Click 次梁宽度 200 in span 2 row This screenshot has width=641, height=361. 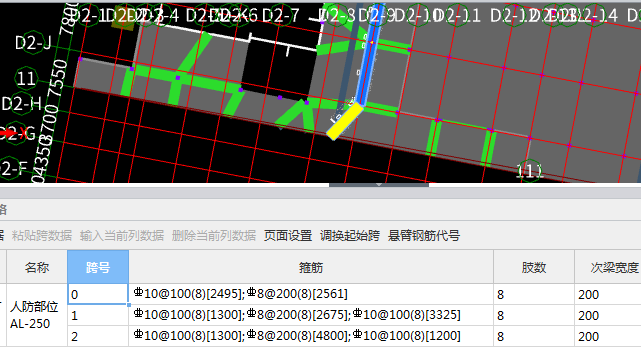point(608,336)
